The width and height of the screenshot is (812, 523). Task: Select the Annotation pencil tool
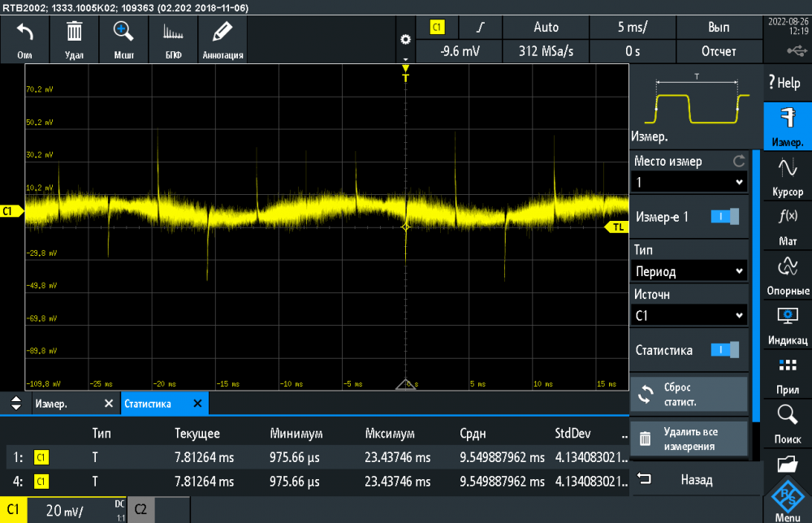tap(222, 39)
